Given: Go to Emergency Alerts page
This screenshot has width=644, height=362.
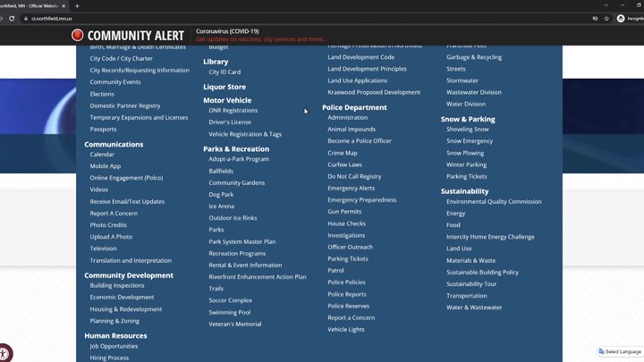Looking at the screenshot, I should click(x=352, y=189).
